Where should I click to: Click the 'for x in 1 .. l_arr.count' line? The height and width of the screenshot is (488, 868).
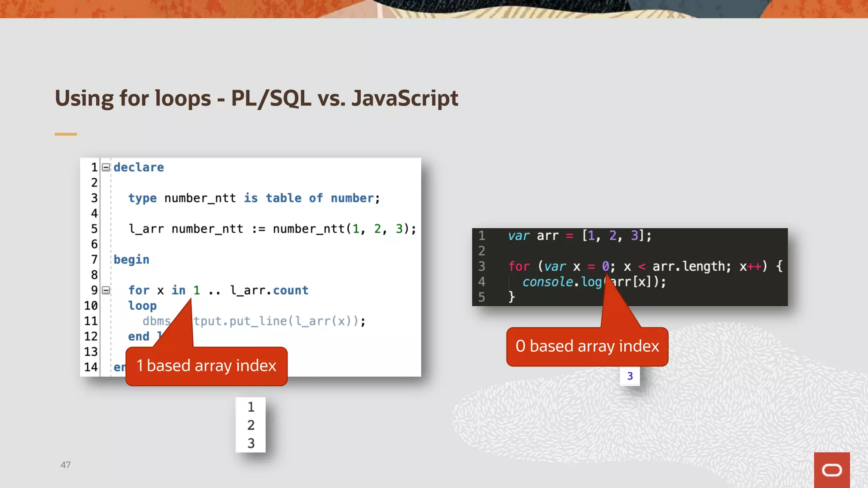point(218,291)
